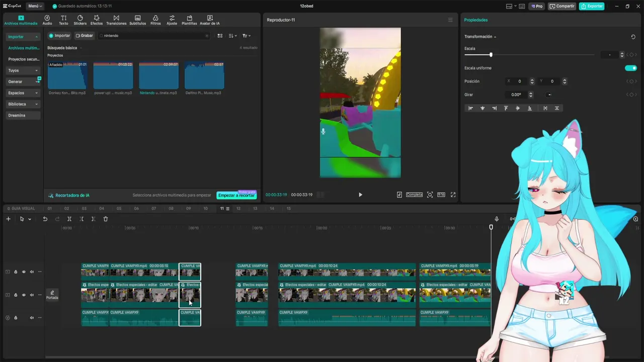Open the Ajuste panel
The height and width of the screenshot is (362, 644).
(x=172, y=20)
